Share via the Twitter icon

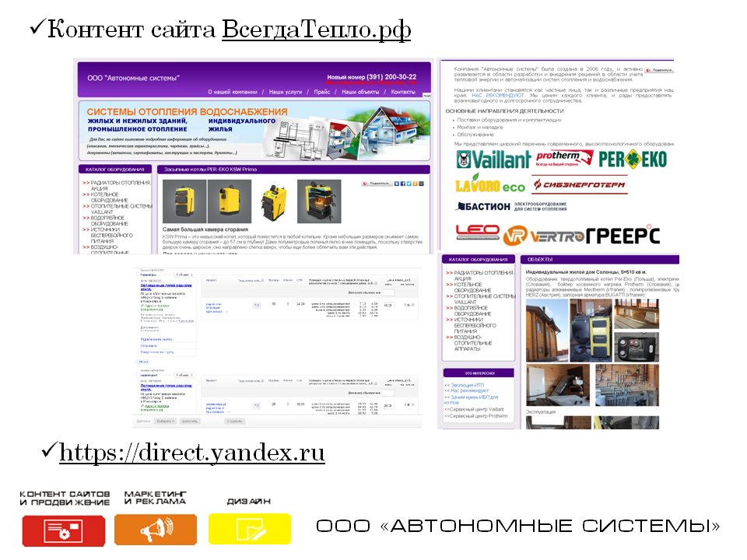coord(409,184)
